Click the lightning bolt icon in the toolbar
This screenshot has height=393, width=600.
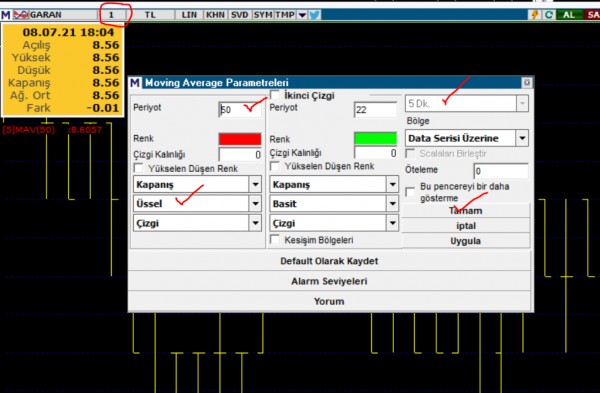[x=535, y=15]
